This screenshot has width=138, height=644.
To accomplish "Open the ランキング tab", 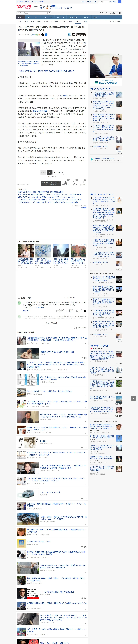I will pos(86,17).
